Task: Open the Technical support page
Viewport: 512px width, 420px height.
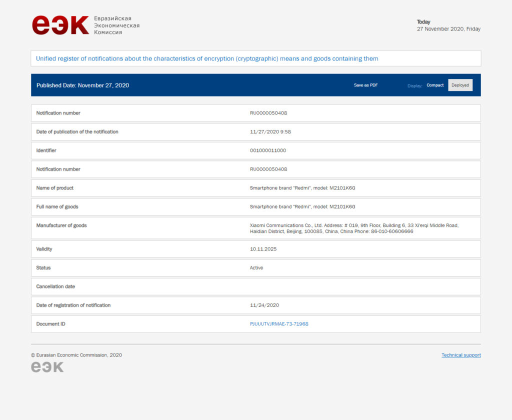Action: pos(460,355)
